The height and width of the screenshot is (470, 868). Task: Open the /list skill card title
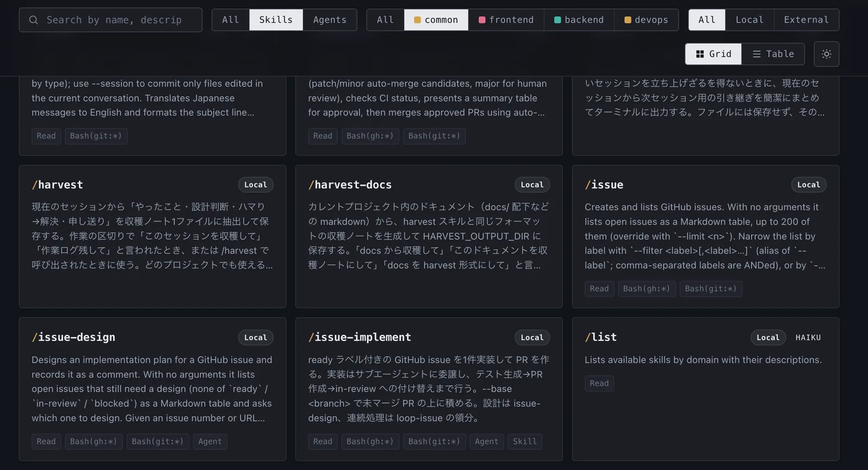(601, 337)
